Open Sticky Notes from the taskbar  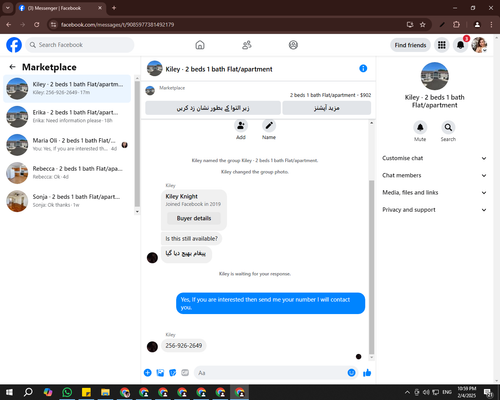point(86,392)
